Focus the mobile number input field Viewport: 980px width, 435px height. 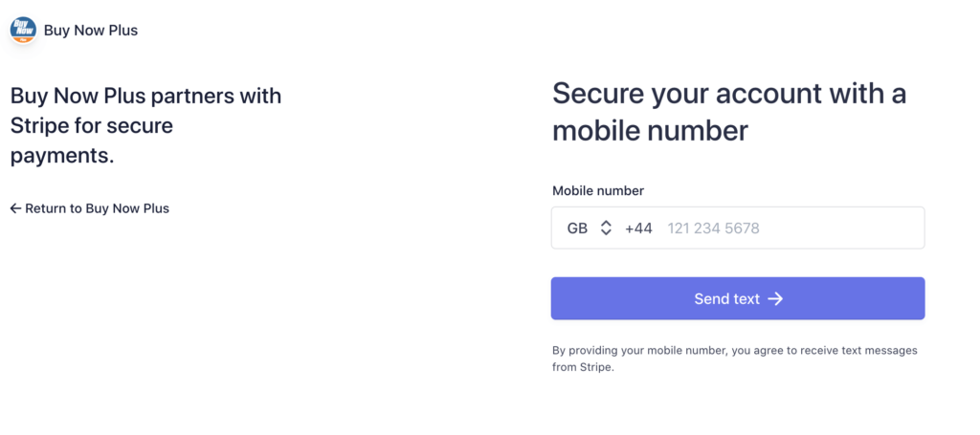pos(738,228)
